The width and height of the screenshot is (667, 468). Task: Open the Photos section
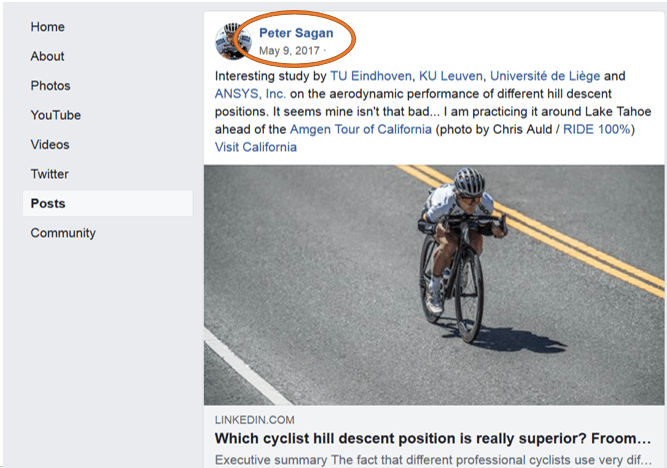[x=50, y=86]
